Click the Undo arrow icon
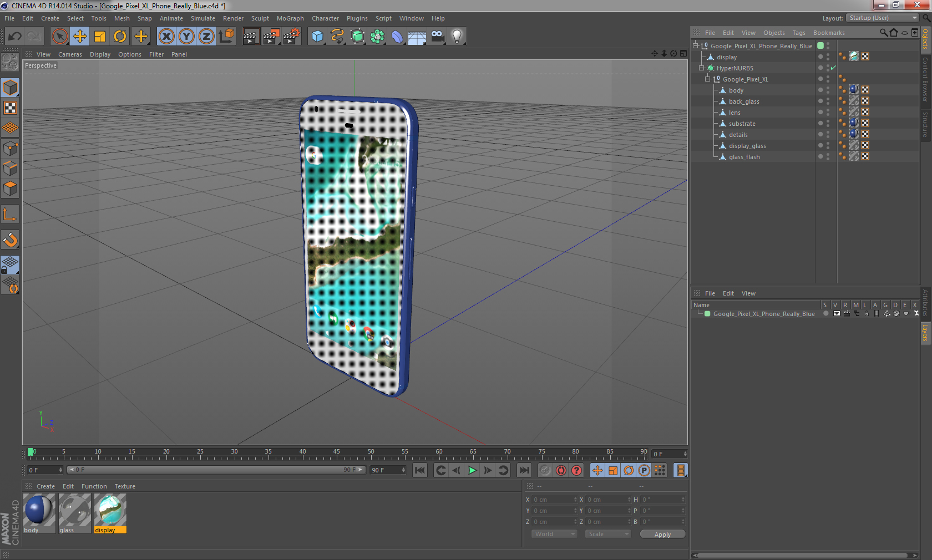The width and height of the screenshot is (932, 560). (14, 37)
